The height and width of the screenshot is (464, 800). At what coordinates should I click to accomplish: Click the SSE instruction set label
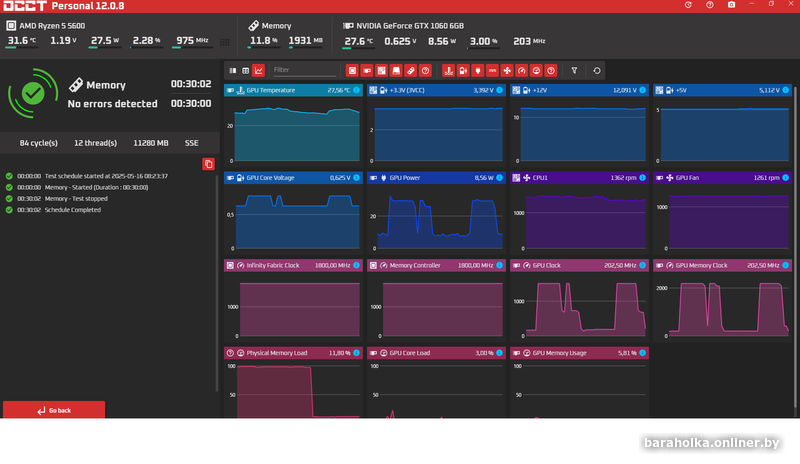(191, 143)
